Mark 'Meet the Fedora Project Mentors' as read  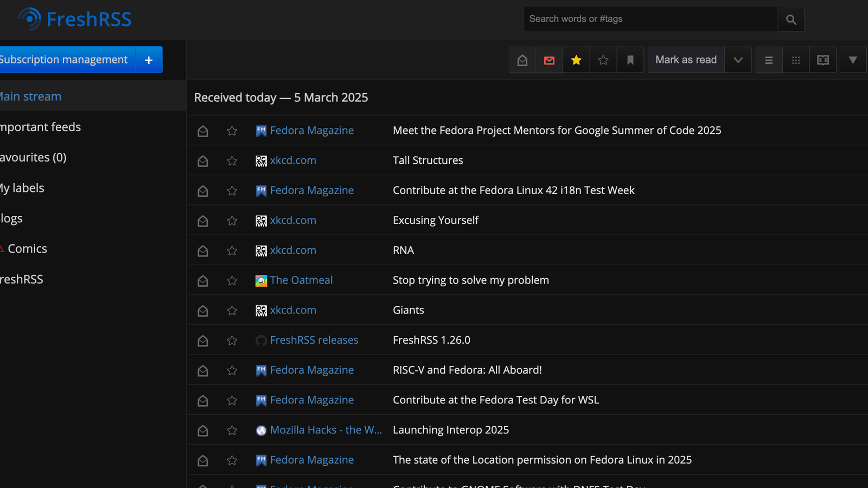pyautogui.click(x=203, y=131)
